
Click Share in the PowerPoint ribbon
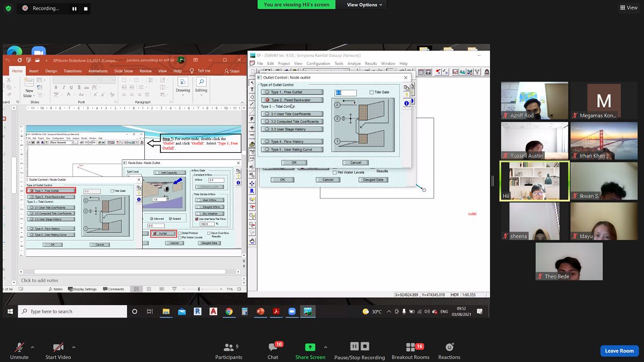232,71
